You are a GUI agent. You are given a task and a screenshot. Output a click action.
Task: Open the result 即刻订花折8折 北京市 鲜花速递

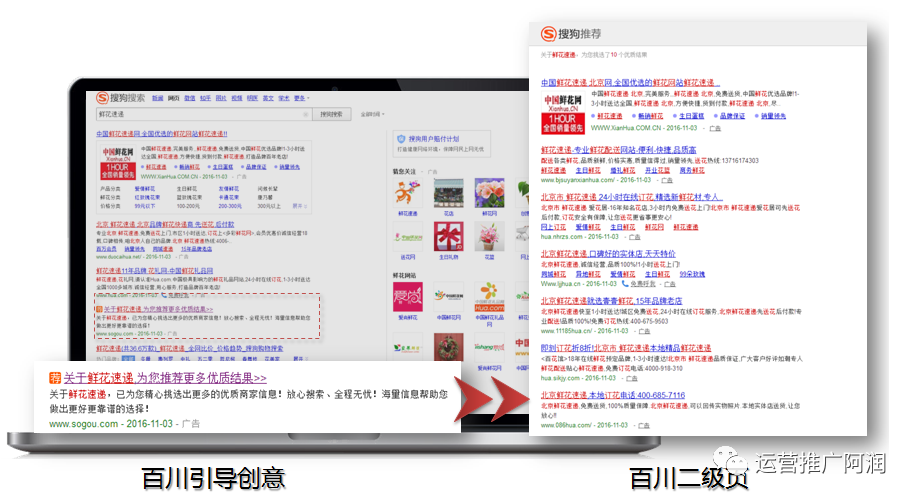click(x=626, y=348)
